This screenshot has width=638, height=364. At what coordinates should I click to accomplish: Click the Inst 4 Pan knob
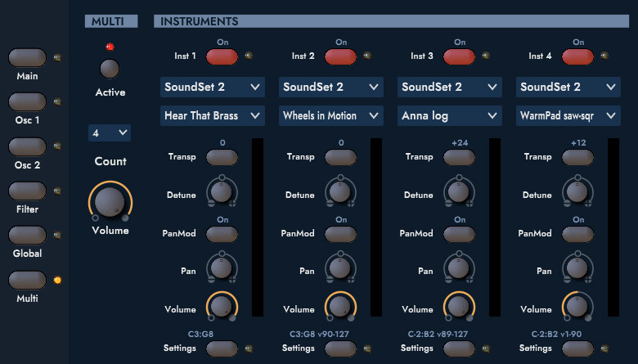(x=577, y=267)
